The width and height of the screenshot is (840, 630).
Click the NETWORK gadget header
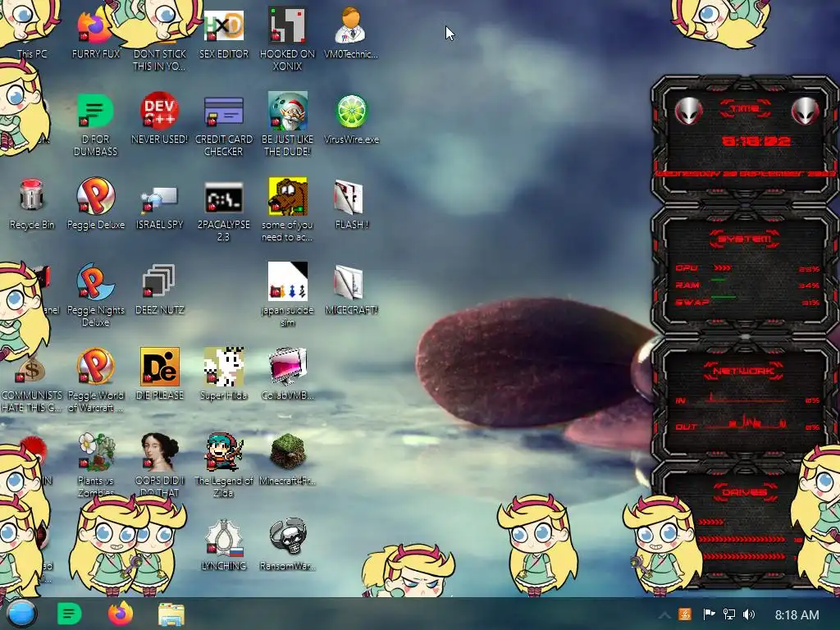[745, 371]
